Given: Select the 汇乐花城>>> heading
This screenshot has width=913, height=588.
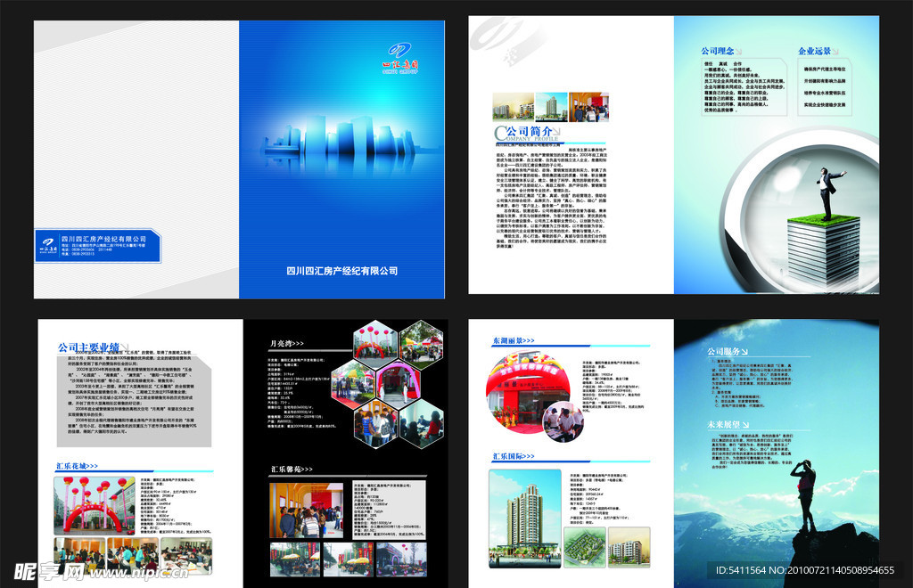Looking at the screenshot, I should pos(77,466).
